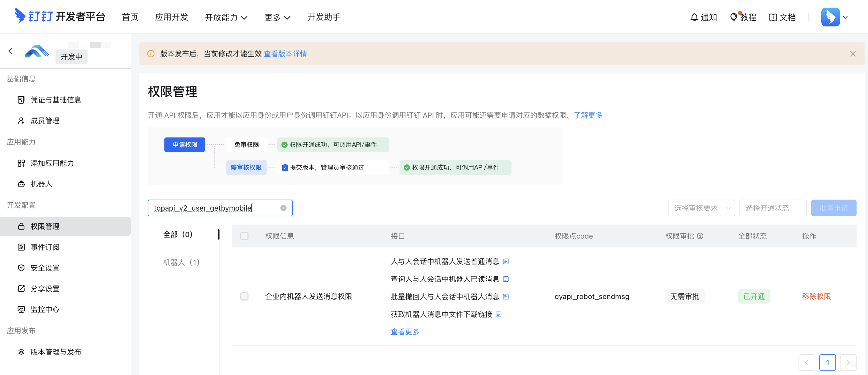
Task: Toggle the select-all checkbox in table header
Action: 245,236
